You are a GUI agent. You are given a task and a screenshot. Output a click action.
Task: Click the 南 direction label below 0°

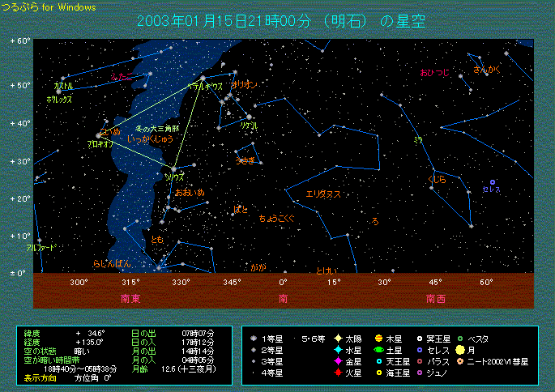pyautogui.click(x=283, y=299)
